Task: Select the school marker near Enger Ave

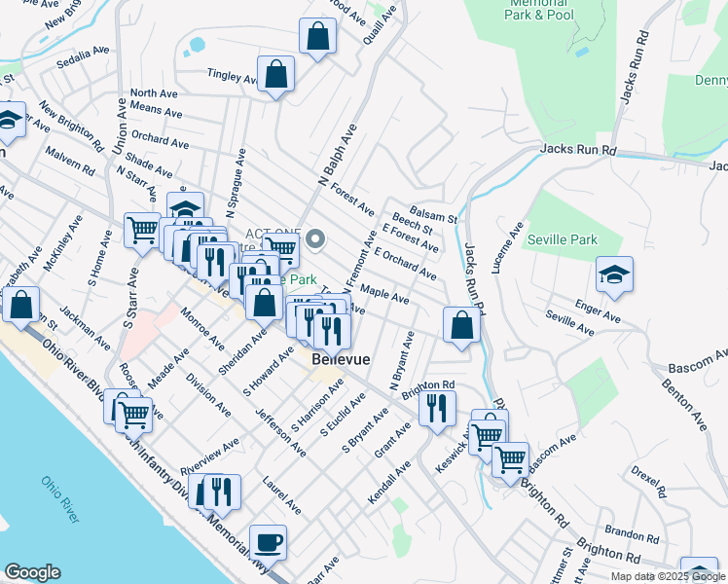Action: (614, 277)
